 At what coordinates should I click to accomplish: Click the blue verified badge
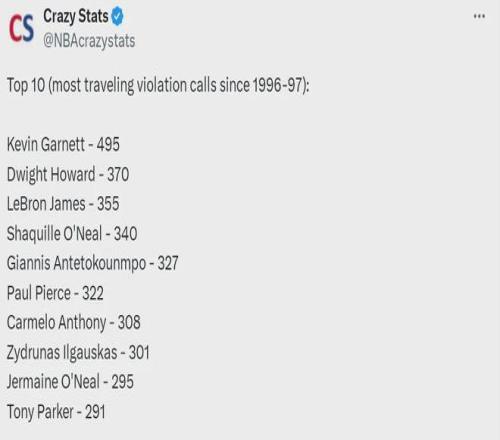point(117,17)
